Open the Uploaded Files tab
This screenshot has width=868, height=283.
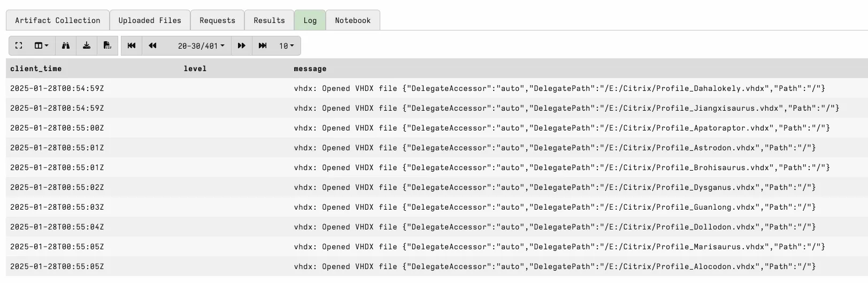[150, 20]
